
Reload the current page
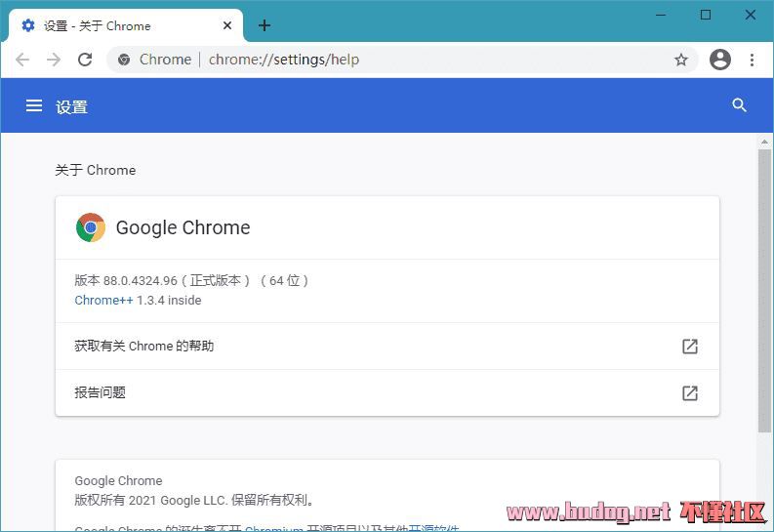point(85,60)
